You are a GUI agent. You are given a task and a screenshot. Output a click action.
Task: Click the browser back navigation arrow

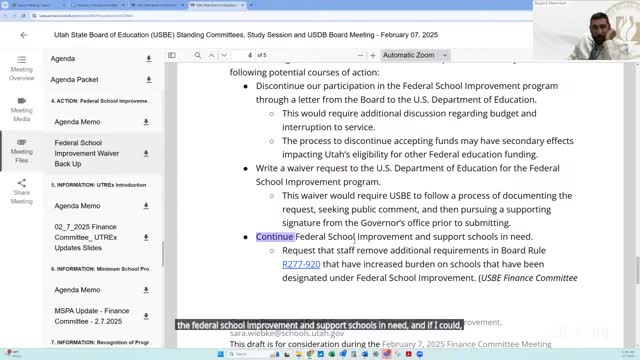(x=5, y=16)
